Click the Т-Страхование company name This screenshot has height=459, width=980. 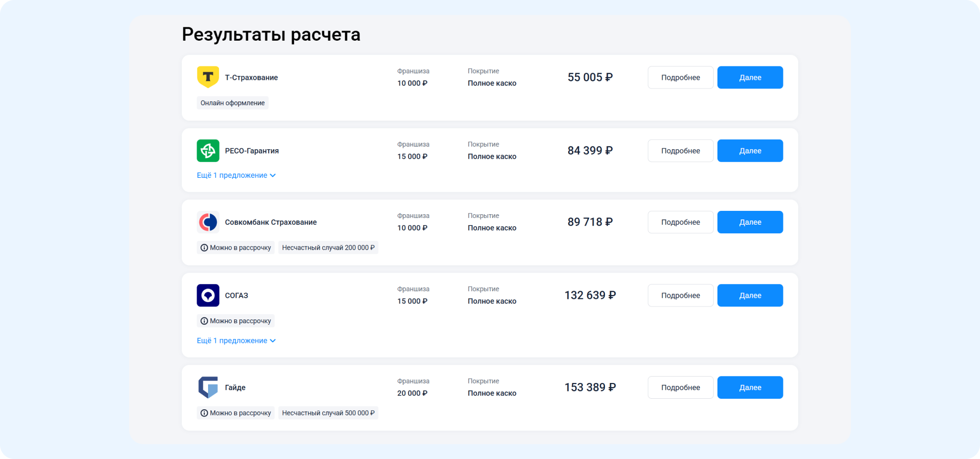251,77
